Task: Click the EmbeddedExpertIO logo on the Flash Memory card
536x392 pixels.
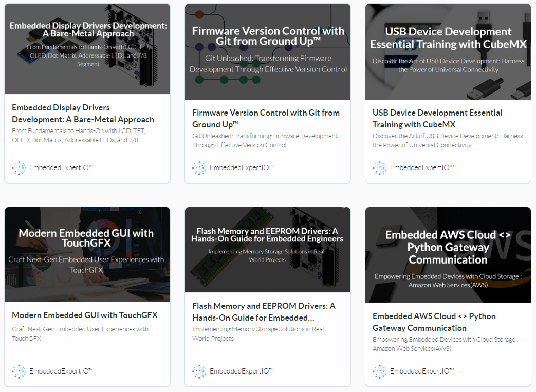Action: click(199, 371)
